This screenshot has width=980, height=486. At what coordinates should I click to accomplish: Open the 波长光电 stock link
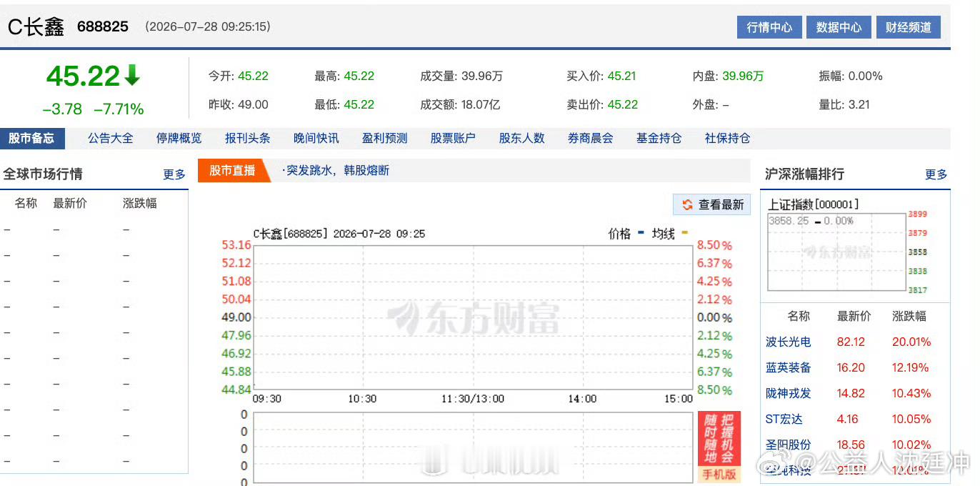(789, 342)
